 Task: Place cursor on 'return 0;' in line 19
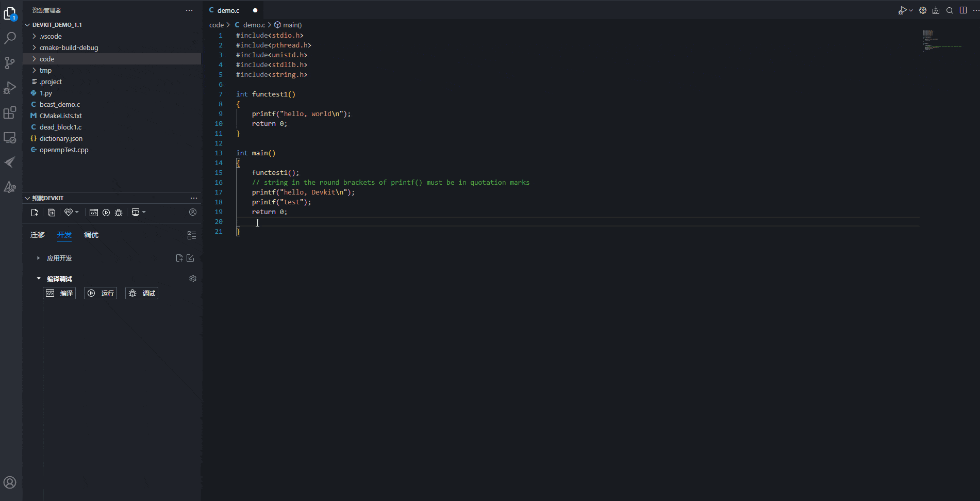coord(269,212)
